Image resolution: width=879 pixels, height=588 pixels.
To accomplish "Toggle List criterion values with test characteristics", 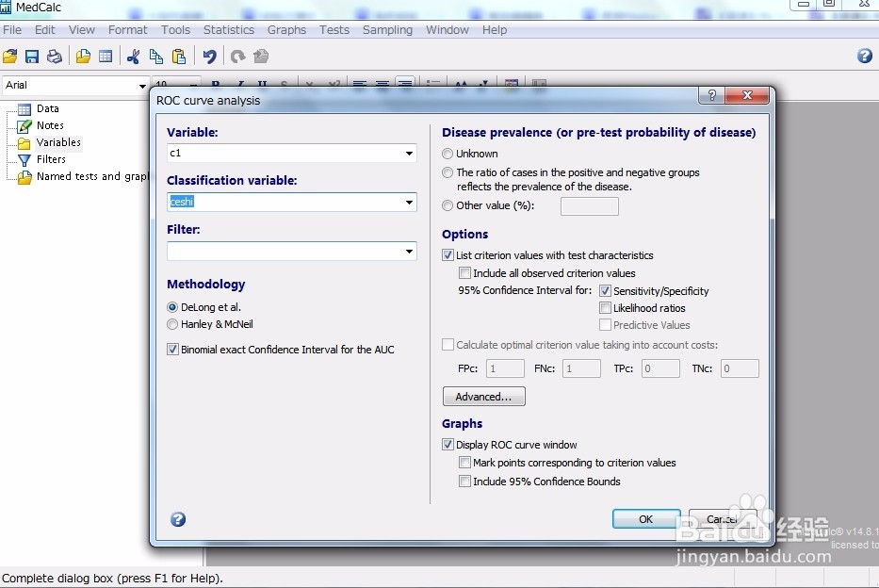I will point(448,255).
